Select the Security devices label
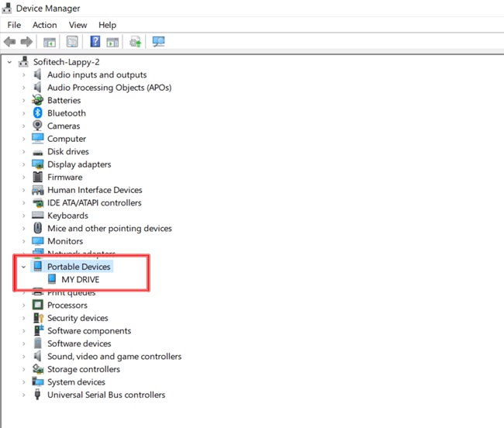 point(78,318)
